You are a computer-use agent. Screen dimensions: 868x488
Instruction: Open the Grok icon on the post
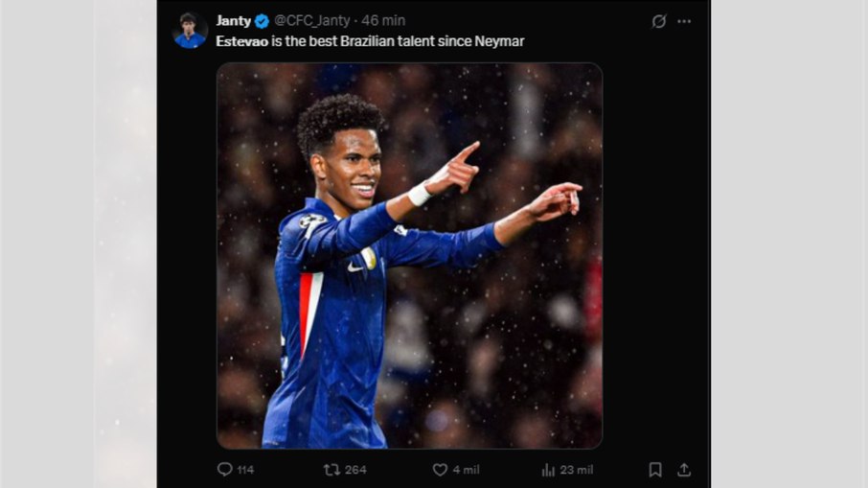(x=659, y=21)
